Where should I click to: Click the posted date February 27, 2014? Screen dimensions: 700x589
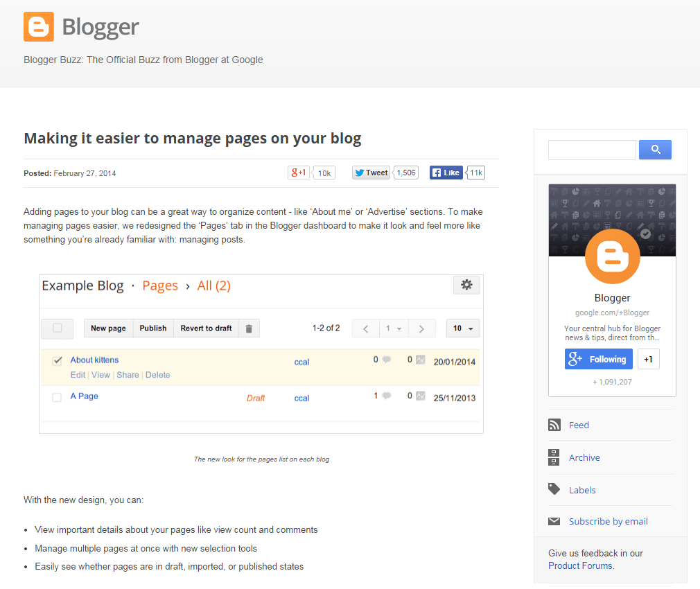tap(85, 173)
